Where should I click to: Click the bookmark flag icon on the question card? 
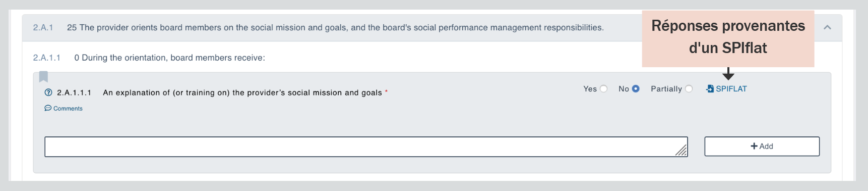[x=43, y=77]
